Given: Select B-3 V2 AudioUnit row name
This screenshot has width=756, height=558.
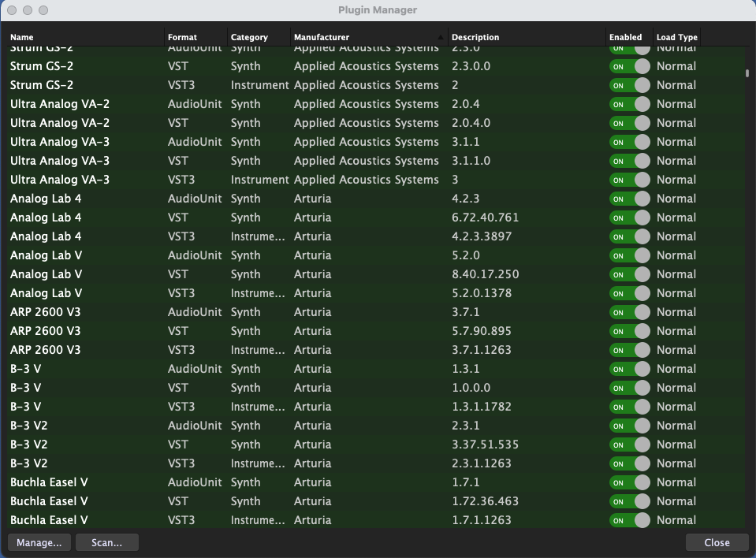Looking at the screenshot, I should tap(29, 426).
